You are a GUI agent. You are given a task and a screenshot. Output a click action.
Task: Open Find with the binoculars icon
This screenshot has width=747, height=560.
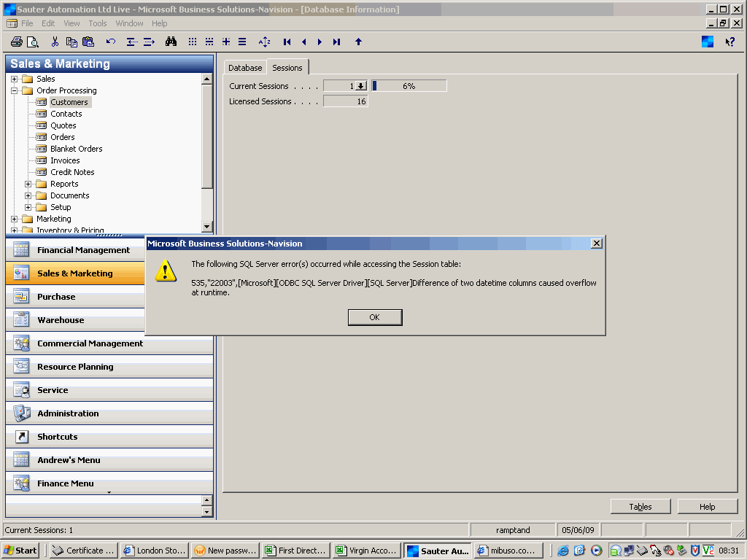pos(171,42)
